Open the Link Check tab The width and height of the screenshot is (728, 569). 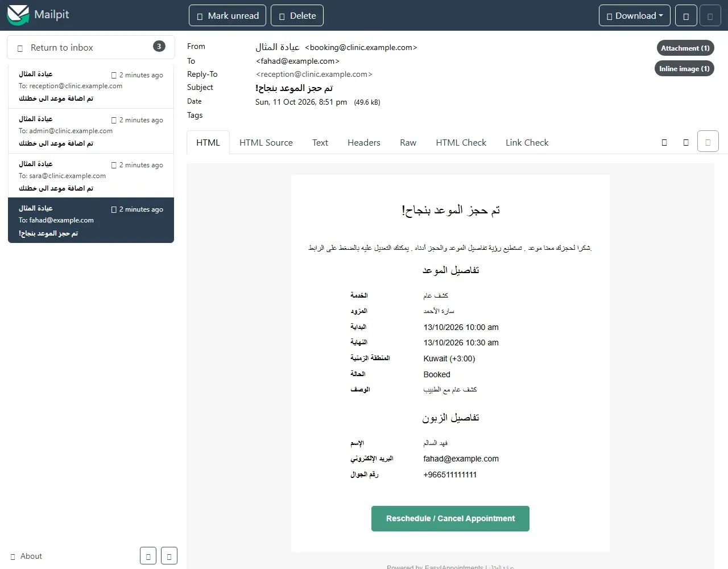tap(527, 143)
